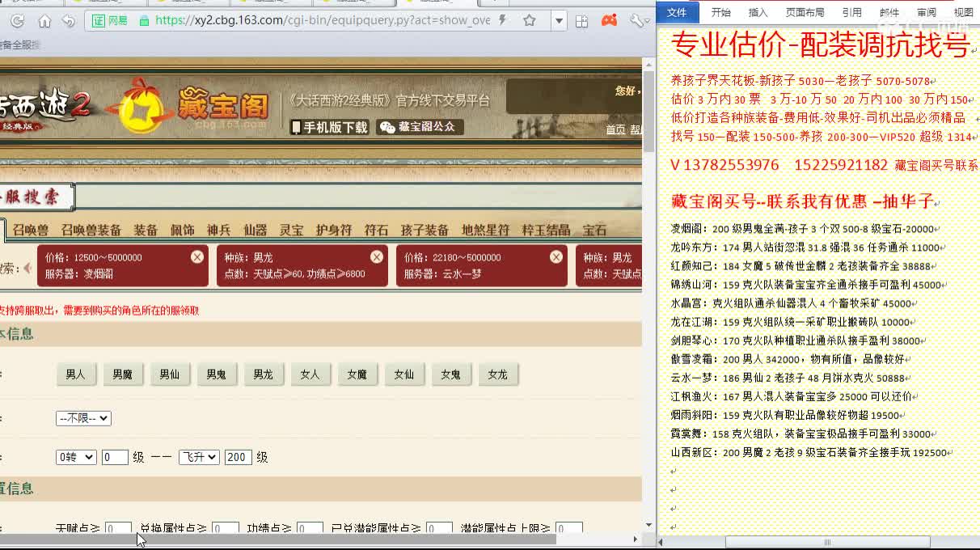Open the 神兵 tab
The image size is (980, 550).
pyautogui.click(x=218, y=230)
